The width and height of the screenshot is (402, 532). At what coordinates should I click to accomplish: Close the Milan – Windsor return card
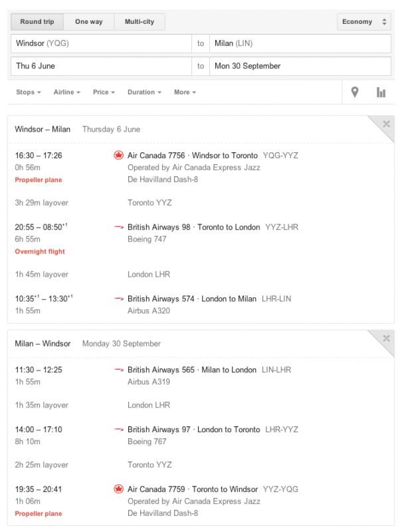click(x=386, y=338)
